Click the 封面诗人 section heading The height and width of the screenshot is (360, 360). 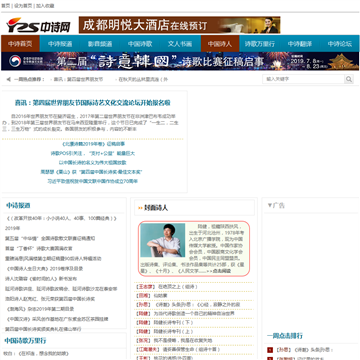point(156,208)
